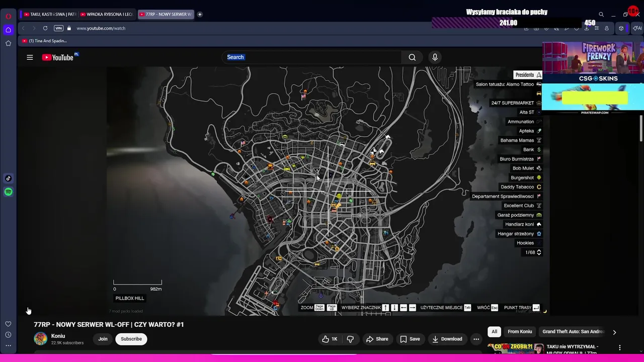This screenshot has height=362, width=644.
Task: Click the Burgershot legend entry
Action: pos(526,177)
